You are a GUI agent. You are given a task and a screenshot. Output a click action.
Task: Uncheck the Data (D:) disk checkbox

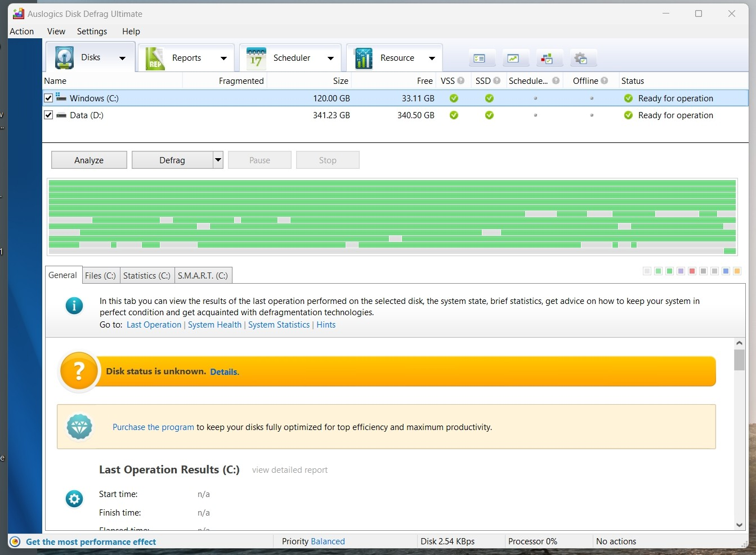48,115
